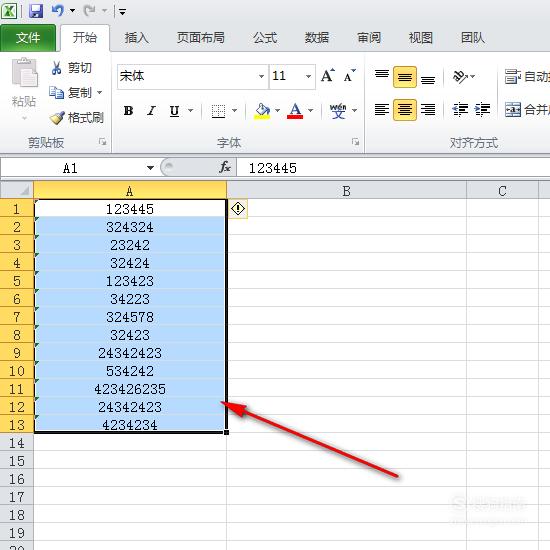This screenshot has width=550, height=550.
Task: Click the 自动换行 wrap text button
Action: 527,76
